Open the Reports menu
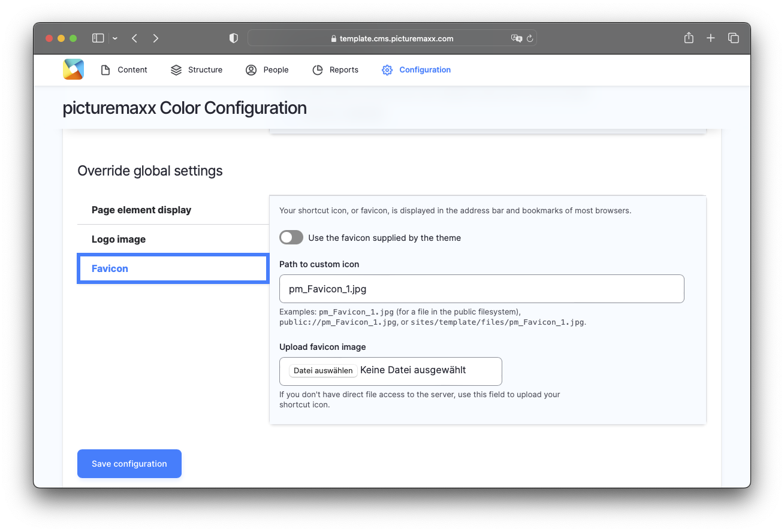This screenshot has width=784, height=532. [x=336, y=70]
